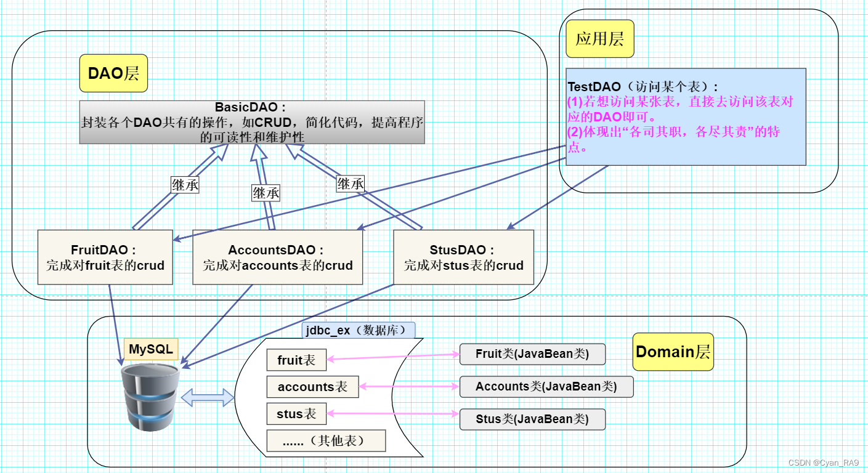Select the AccountsDAO box
The height and width of the screenshot is (473, 868).
[x=277, y=257]
